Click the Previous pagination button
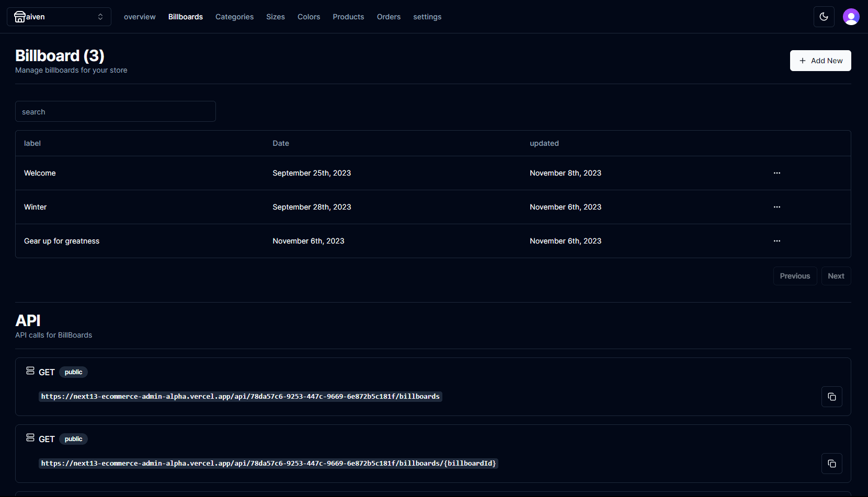Screen dimensions: 868x497 (795, 276)
